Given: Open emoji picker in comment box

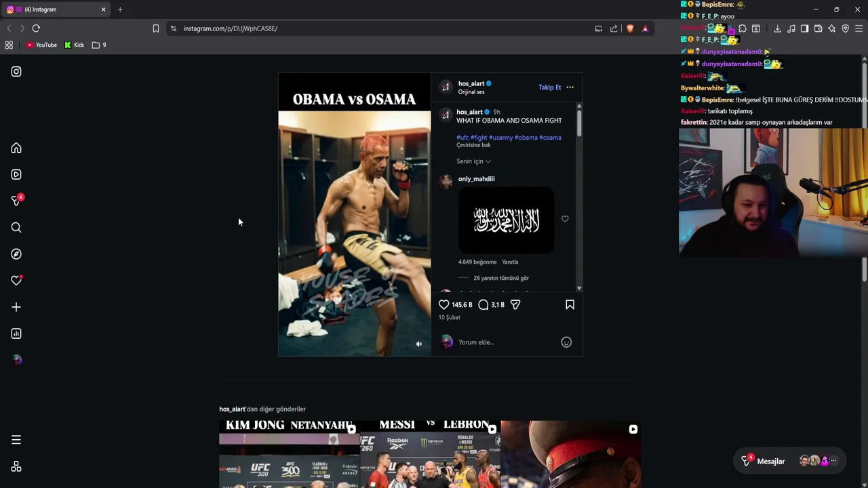Looking at the screenshot, I should [x=566, y=342].
